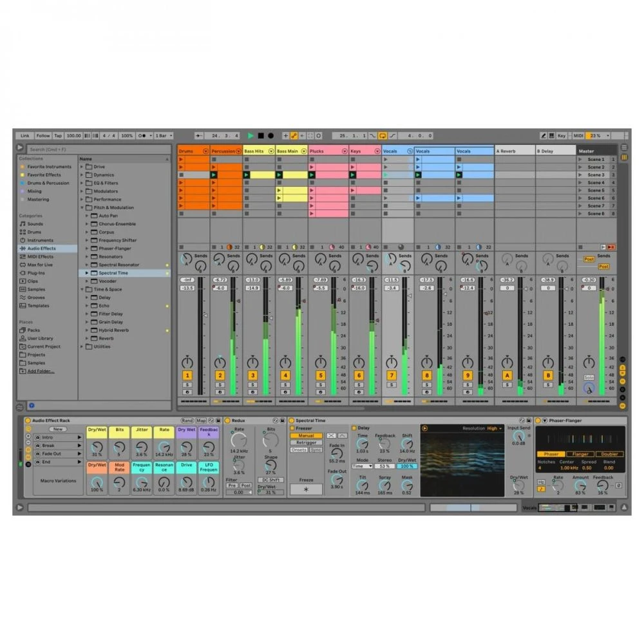Click the Rand button on Audio Effect Rack
Viewport: 644px width, 644px height.
tap(187, 421)
